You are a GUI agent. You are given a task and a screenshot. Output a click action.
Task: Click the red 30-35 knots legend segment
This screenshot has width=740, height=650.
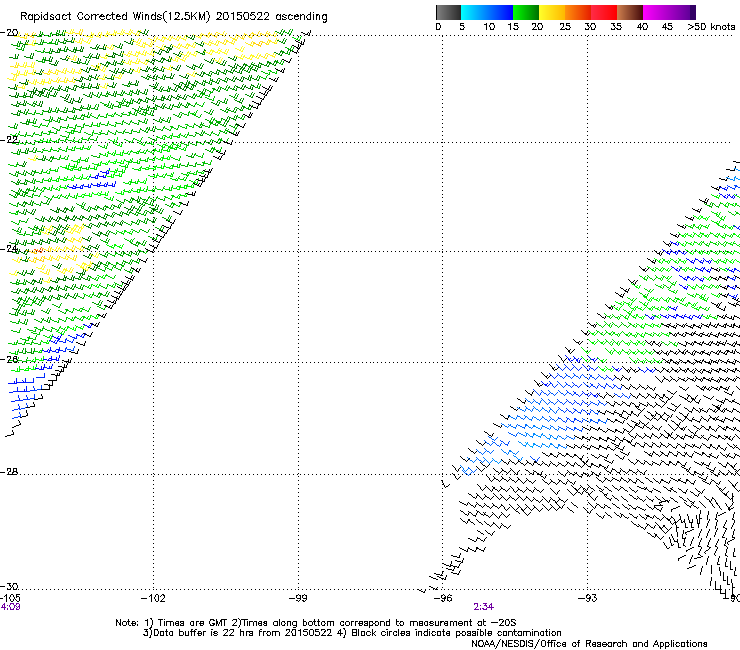tap(604, 12)
